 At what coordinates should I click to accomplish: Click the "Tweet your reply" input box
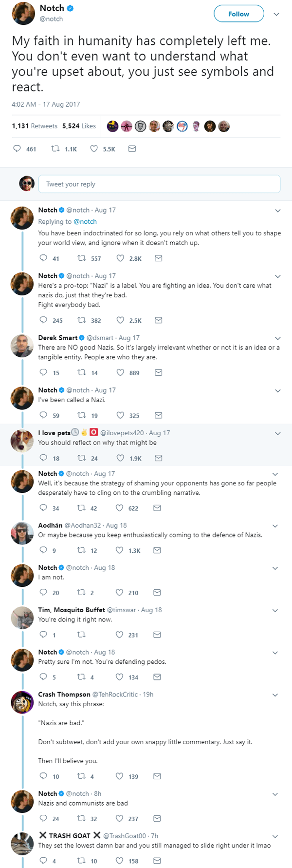click(159, 184)
